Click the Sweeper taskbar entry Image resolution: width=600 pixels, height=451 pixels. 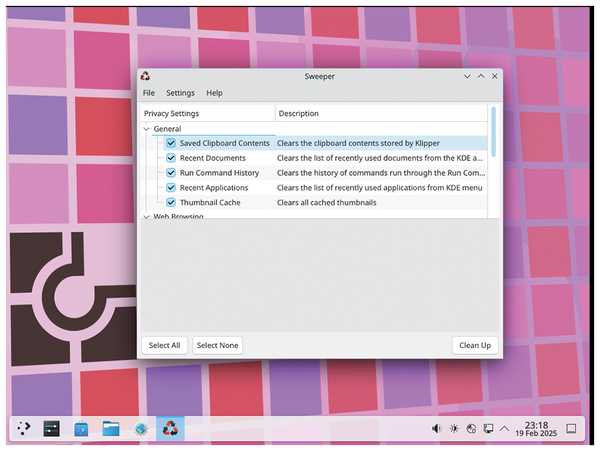tap(170, 428)
